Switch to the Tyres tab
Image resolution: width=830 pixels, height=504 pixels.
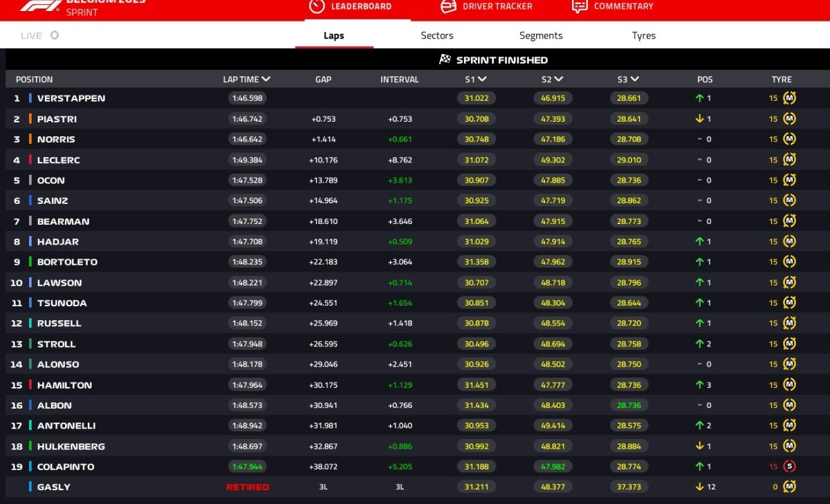click(643, 35)
